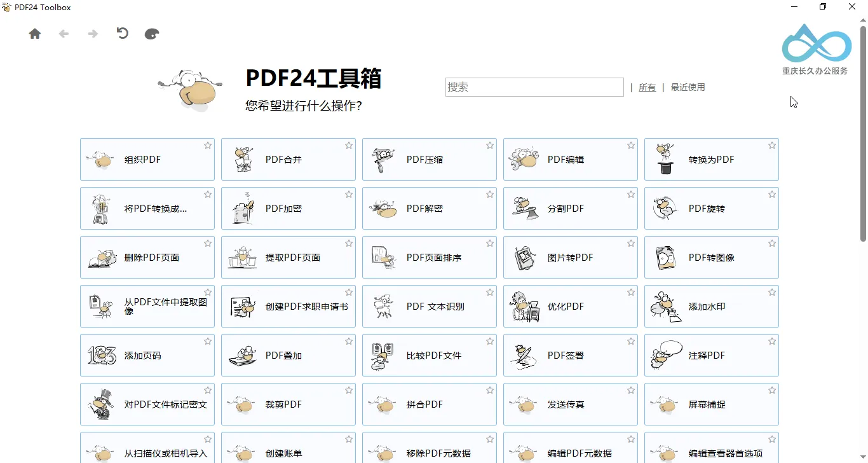Click the PDF24 sheep mascot logo
This screenshot has height=463, width=868.
click(191, 89)
